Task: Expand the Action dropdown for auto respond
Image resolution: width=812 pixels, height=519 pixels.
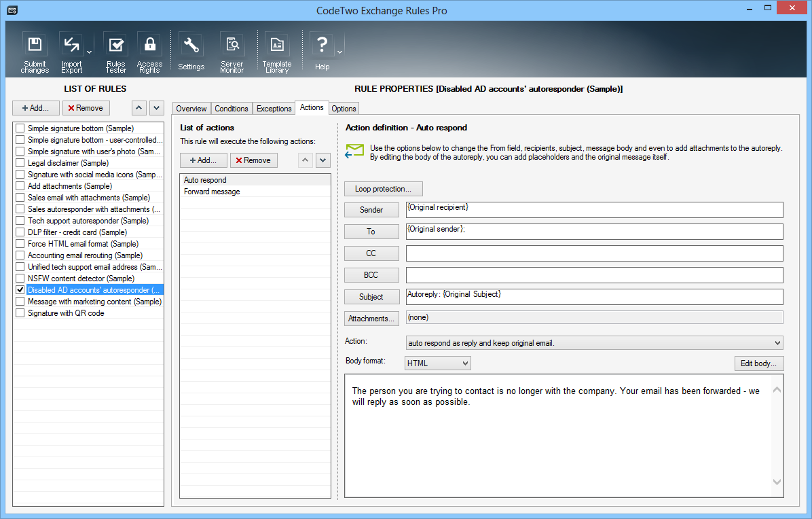Action: coord(777,343)
